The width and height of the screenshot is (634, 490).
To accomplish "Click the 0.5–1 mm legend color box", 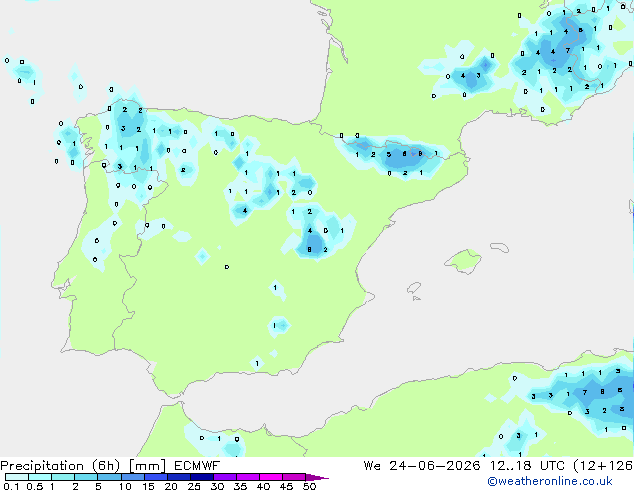I will coord(40,477).
